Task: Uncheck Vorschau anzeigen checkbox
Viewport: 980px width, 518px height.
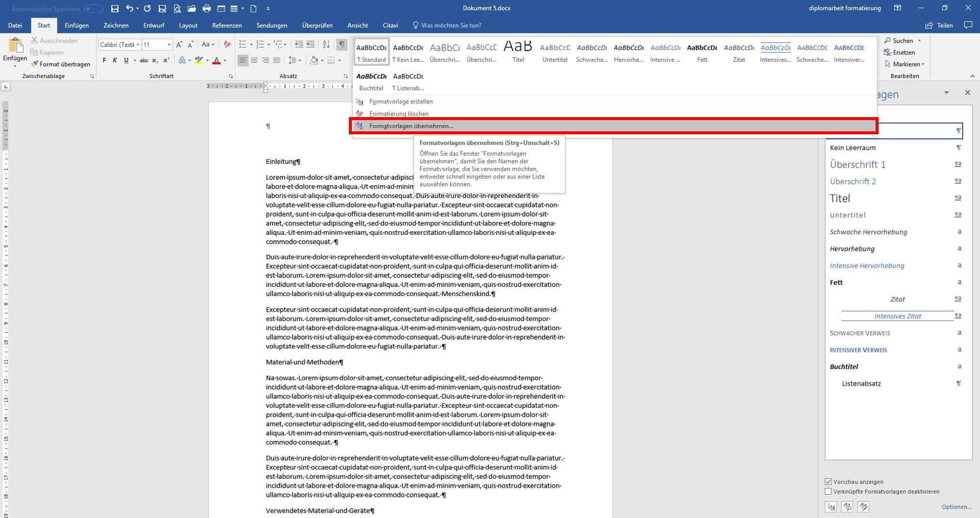Action: point(828,482)
